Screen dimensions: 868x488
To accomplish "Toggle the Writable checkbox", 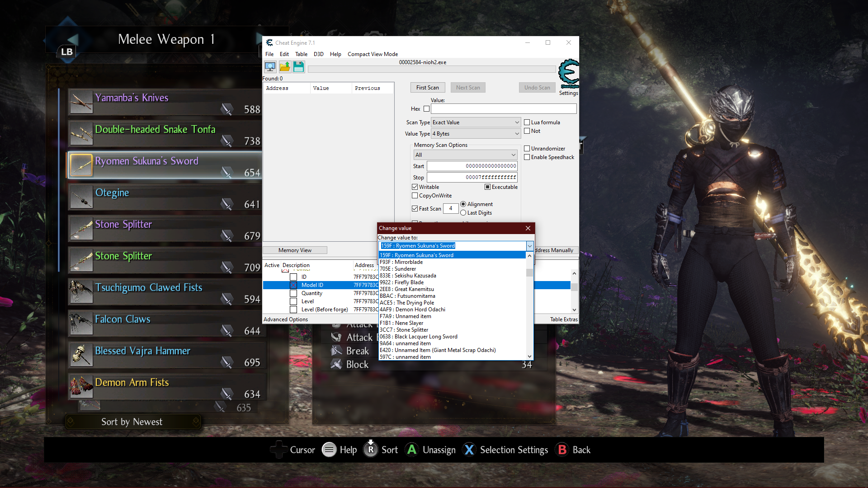I will pyautogui.click(x=415, y=187).
